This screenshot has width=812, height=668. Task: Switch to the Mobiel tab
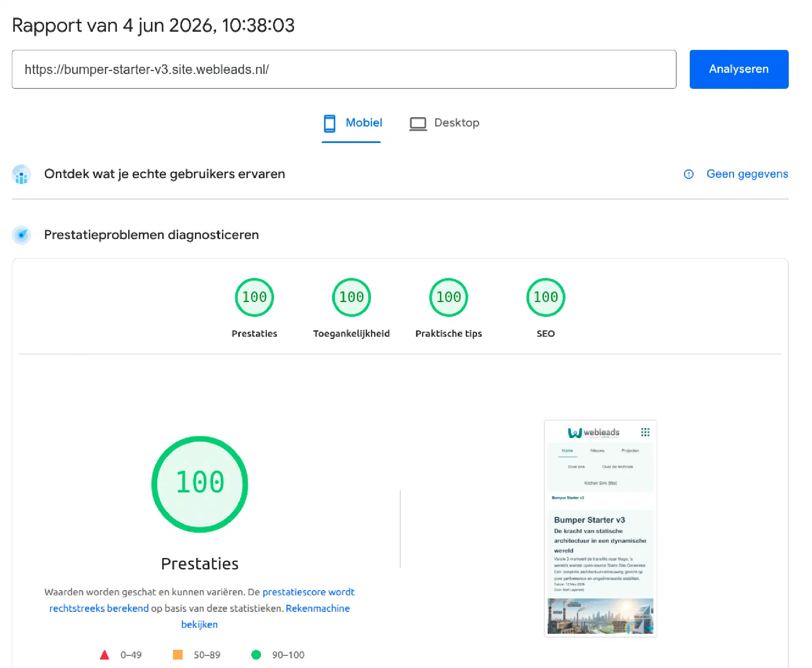click(x=351, y=123)
